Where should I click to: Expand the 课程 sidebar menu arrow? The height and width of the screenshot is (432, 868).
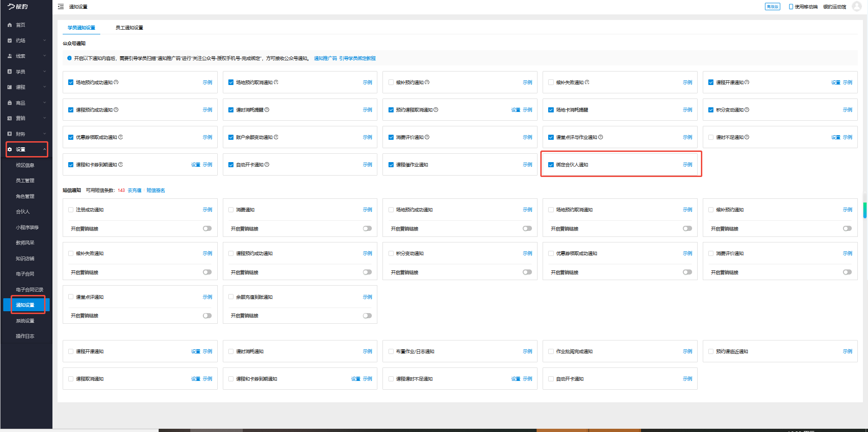[45, 87]
